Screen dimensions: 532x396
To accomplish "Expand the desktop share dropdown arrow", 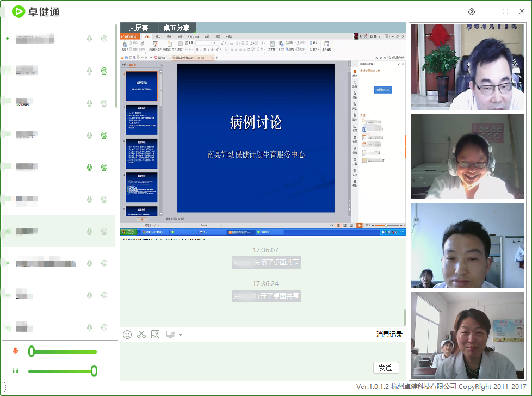I will 180,335.
